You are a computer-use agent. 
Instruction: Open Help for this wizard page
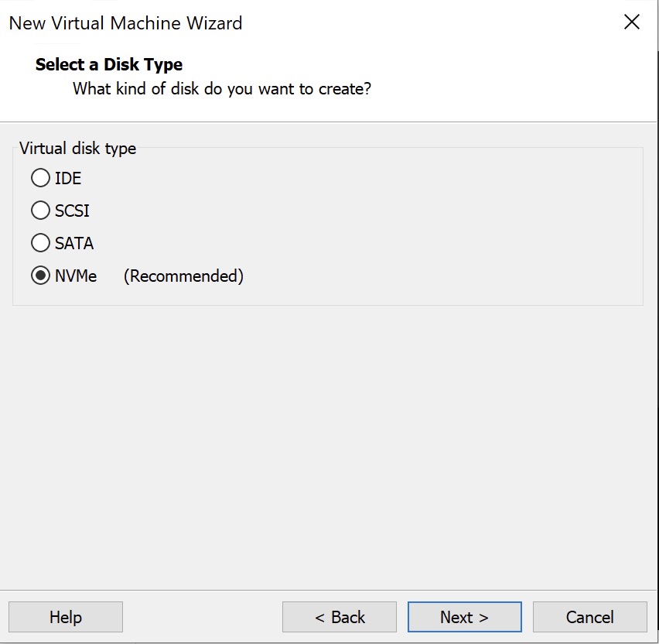66,617
